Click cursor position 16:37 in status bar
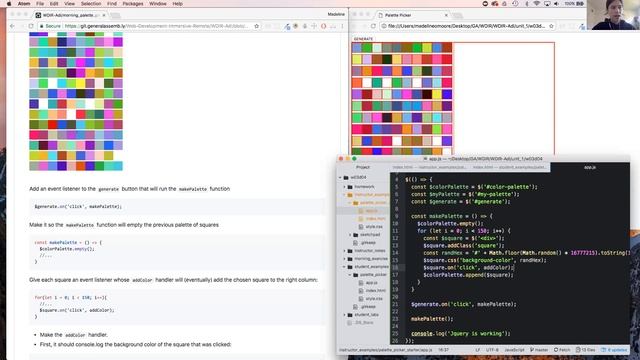 (x=443, y=350)
